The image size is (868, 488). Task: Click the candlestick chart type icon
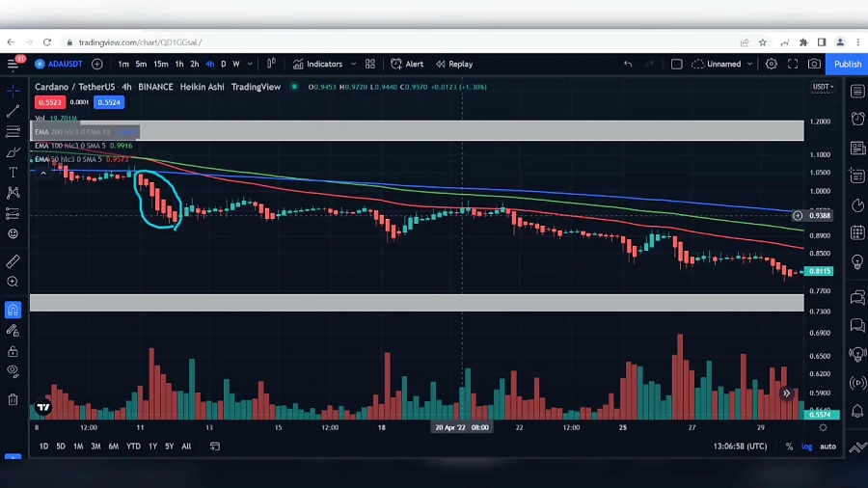(x=271, y=65)
